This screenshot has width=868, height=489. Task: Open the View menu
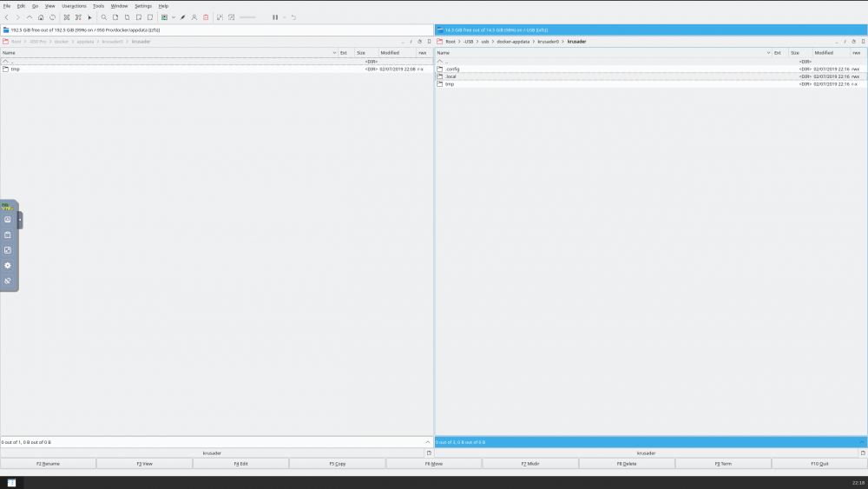click(x=49, y=6)
